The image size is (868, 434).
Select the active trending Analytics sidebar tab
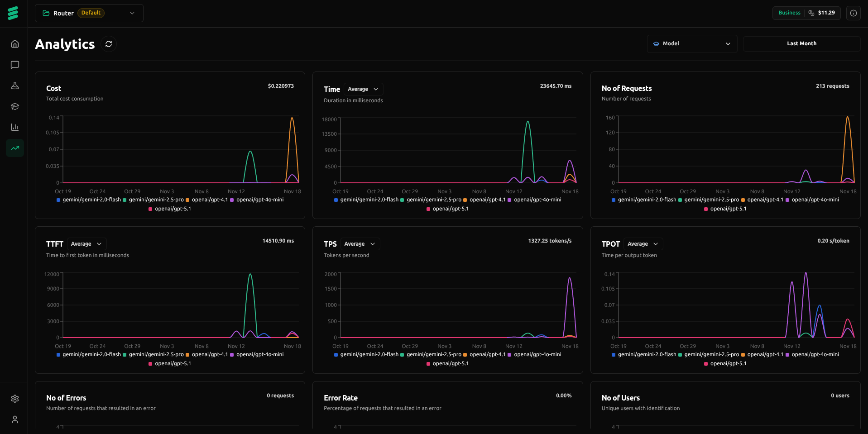click(x=15, y=148)
